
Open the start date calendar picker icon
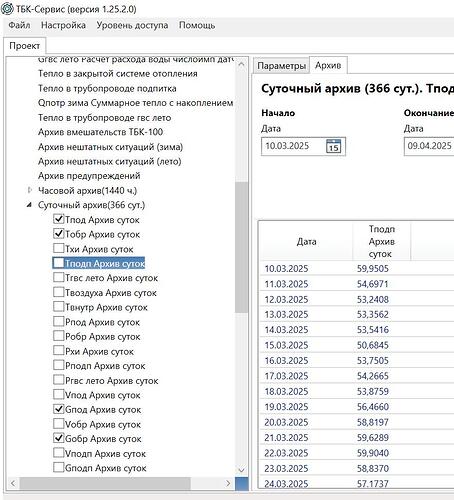point(333,146)
